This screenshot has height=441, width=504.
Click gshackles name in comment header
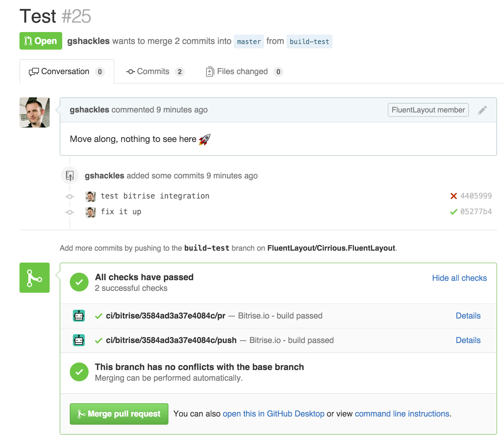click(x=89, y=110)
